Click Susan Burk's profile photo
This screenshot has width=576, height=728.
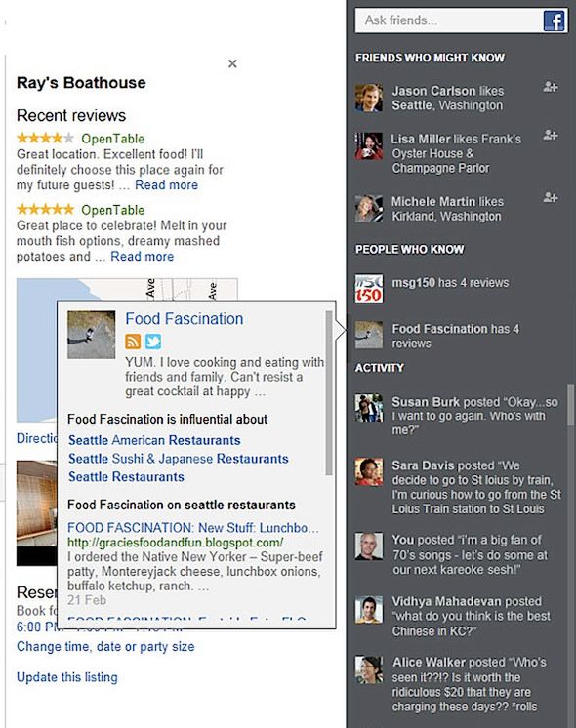coord(369,408)
